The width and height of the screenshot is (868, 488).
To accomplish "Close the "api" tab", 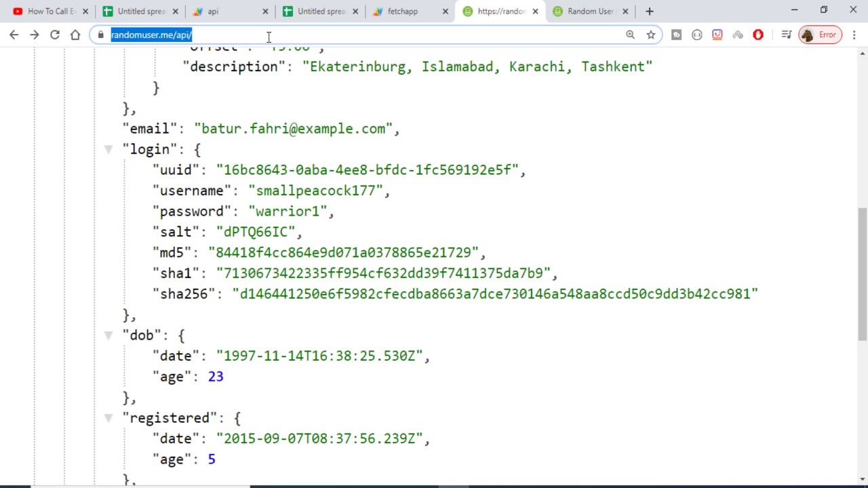I will click(265, 11).
